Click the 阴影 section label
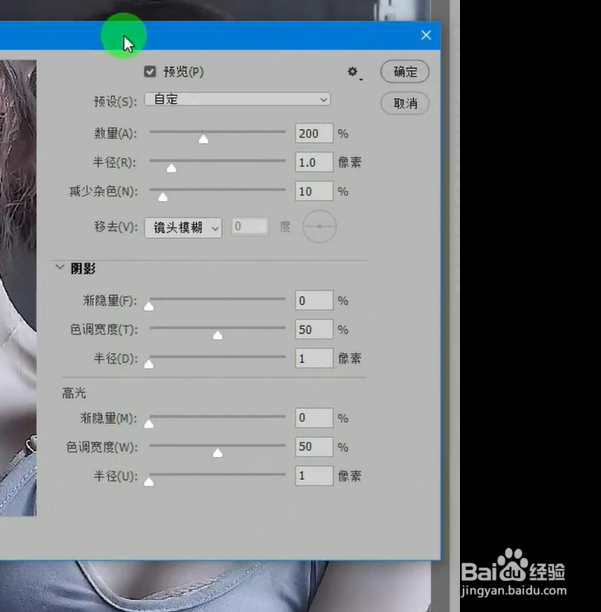Image resolution: width=601 pixels, height=612 pixels. [83, 268]
